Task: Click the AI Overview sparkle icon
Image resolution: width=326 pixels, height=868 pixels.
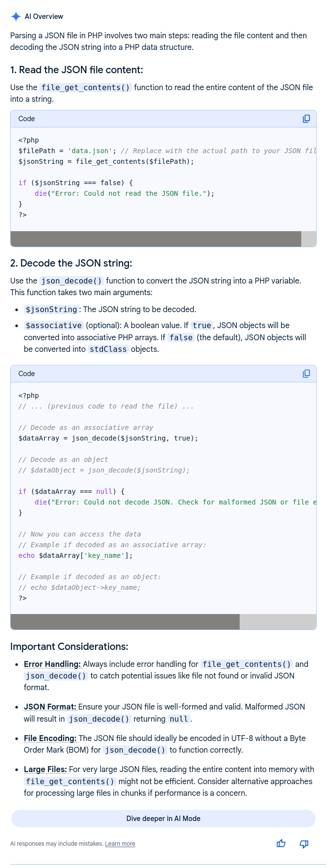Action: coord(16,16)
